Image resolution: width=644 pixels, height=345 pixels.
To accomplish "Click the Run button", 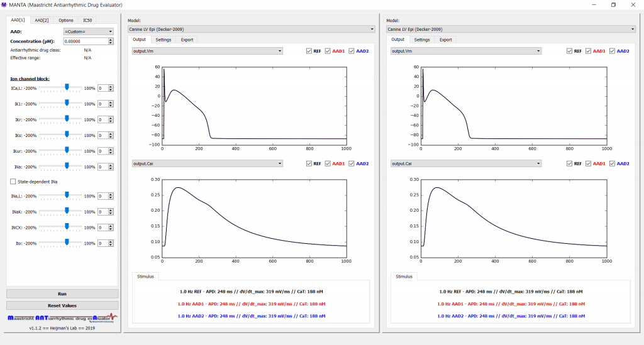I will (62, 293).
